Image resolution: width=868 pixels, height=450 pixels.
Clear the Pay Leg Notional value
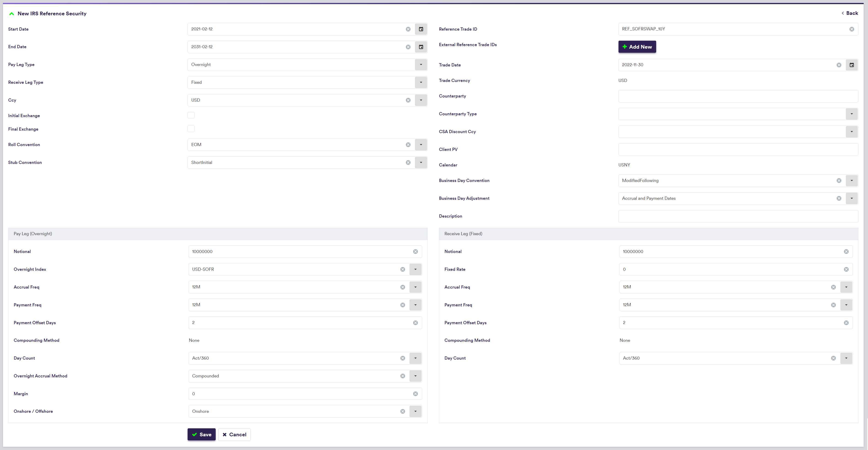(x=415, y=252)
